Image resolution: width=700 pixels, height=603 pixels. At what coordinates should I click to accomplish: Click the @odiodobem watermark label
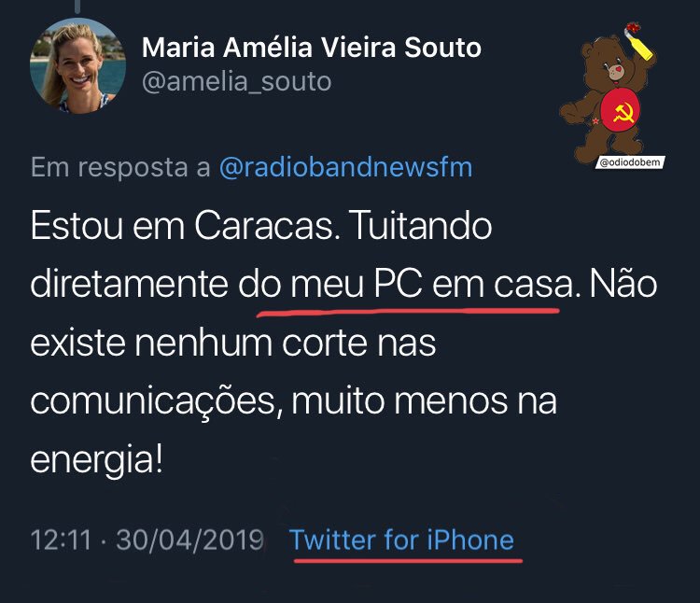coord(630,162)
